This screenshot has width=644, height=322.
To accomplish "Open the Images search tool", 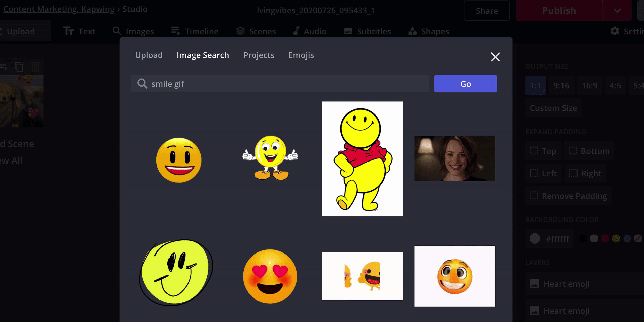I will pos(133,31).
